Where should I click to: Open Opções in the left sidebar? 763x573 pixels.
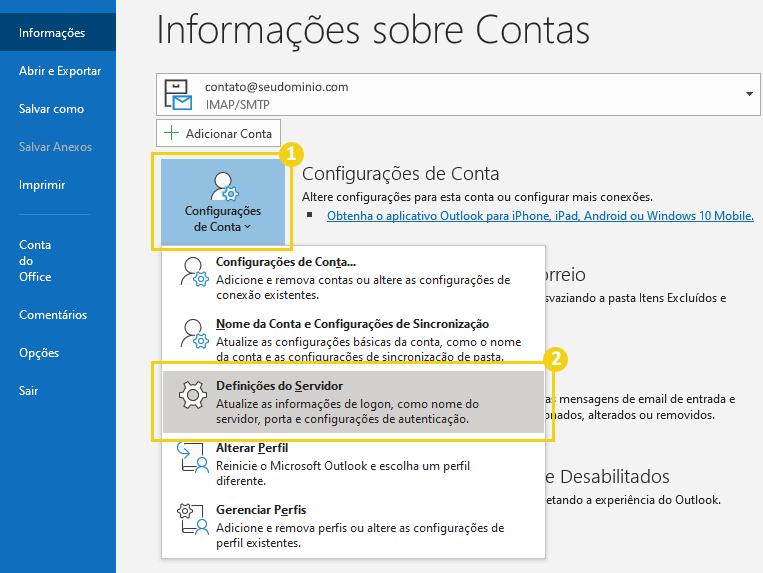tap(39, 353)
